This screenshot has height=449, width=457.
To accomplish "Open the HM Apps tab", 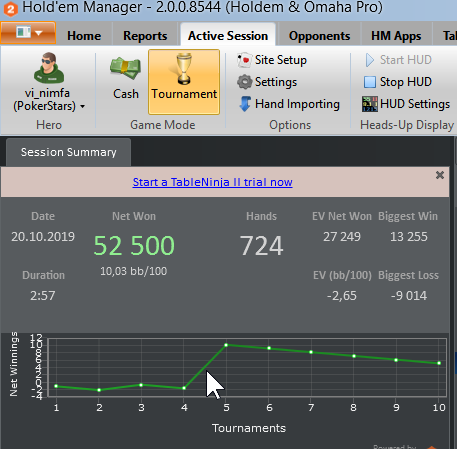I will coord(396,36).
